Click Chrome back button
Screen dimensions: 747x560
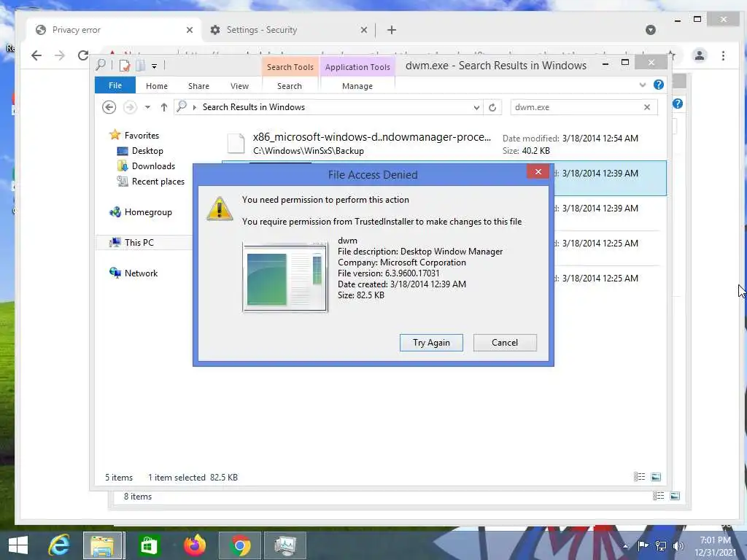[36, 55]
